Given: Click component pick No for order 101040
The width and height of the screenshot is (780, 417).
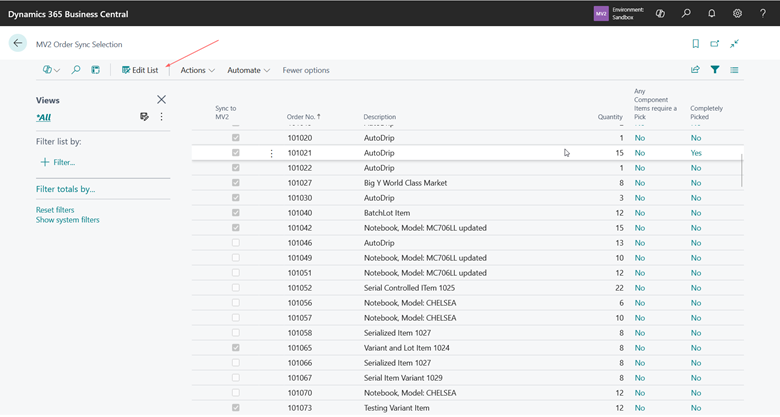Looking at the screenshot, I should coord(640,213).
